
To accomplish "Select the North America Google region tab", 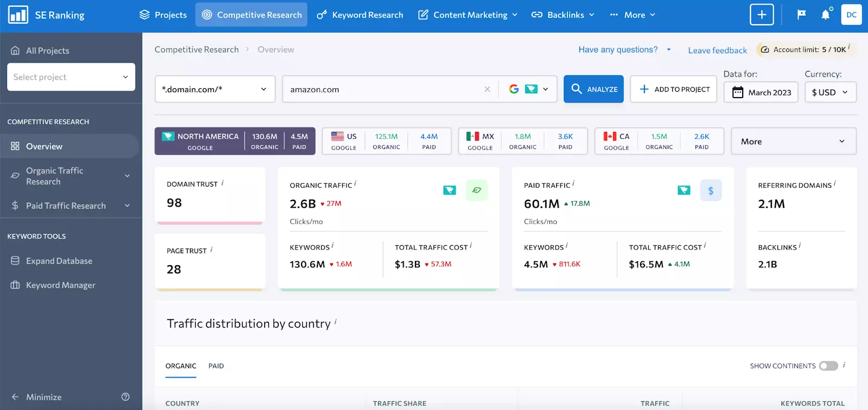I will [235, 141].
